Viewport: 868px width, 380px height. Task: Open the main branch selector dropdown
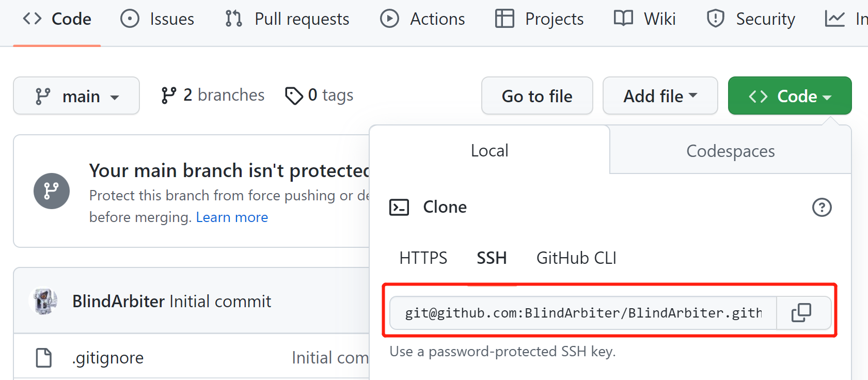76,96
